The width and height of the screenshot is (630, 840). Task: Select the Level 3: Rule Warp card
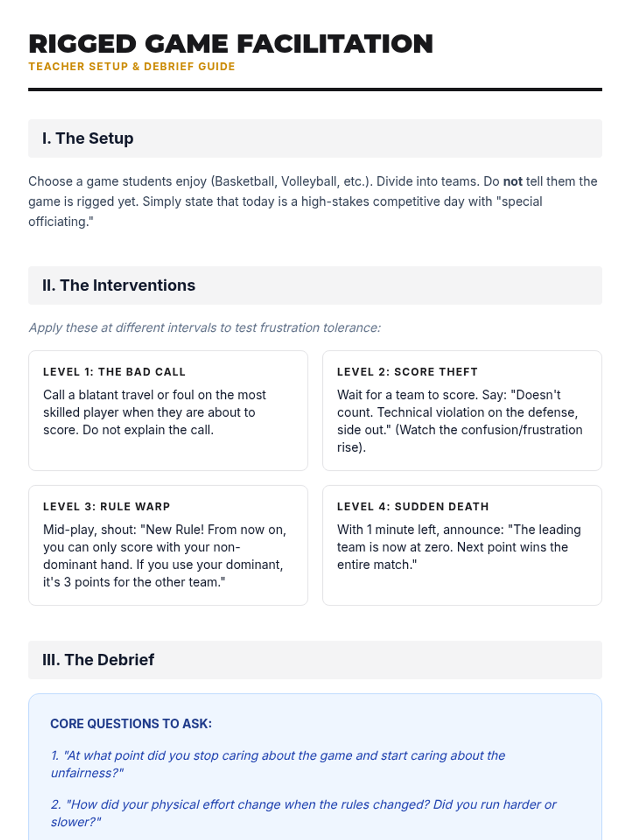click(168, 545)
